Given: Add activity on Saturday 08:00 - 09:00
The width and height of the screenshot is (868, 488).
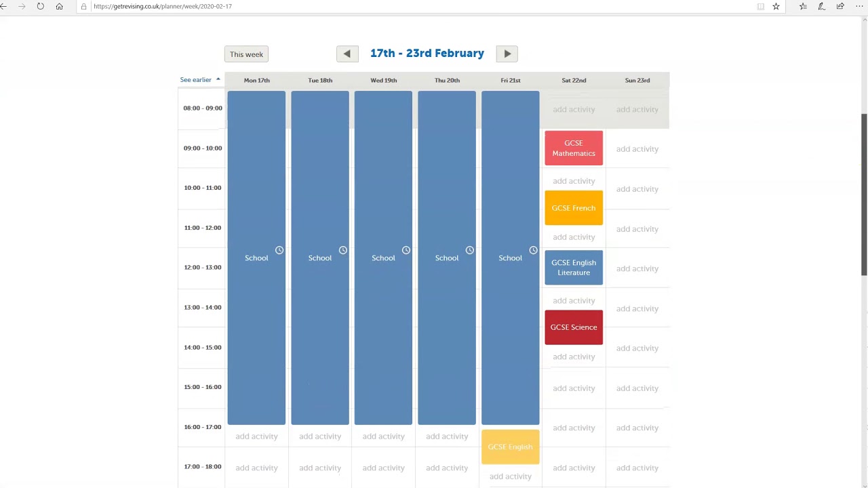Looking at the screenshot, I should tap(574, 109).
